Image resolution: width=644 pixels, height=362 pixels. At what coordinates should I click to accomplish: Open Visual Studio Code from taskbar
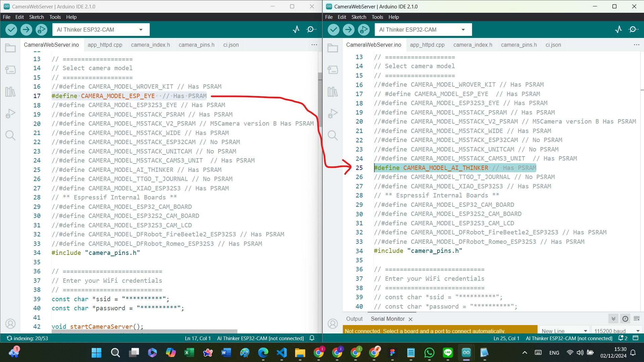pyautogui.click(x=282, y=353)
